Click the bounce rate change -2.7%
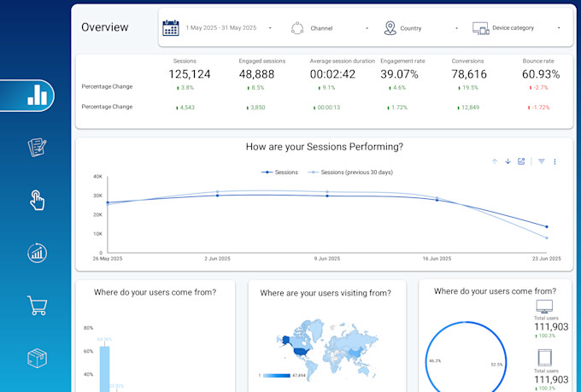The height and width of the screenshot is (392, 581). tap(538, 88)
